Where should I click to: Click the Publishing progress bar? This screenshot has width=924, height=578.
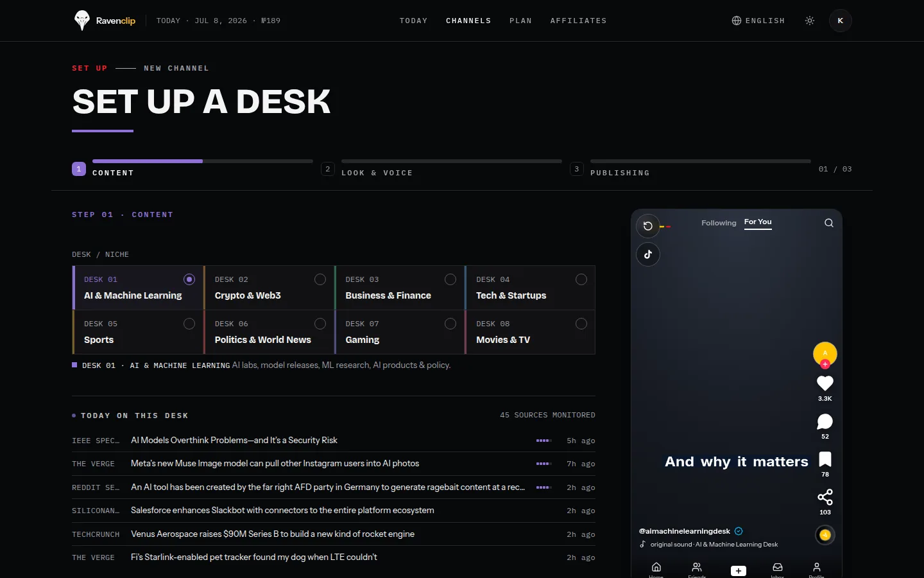point(701,161)
